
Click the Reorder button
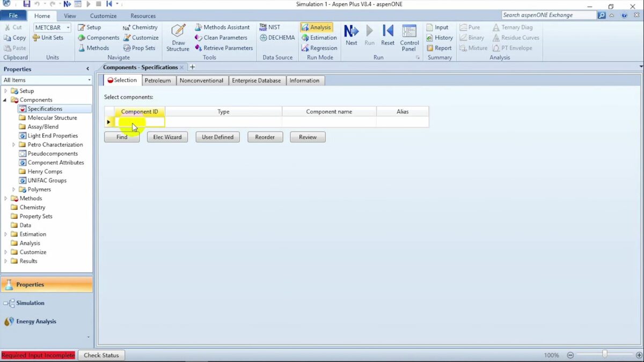(265, 137)
